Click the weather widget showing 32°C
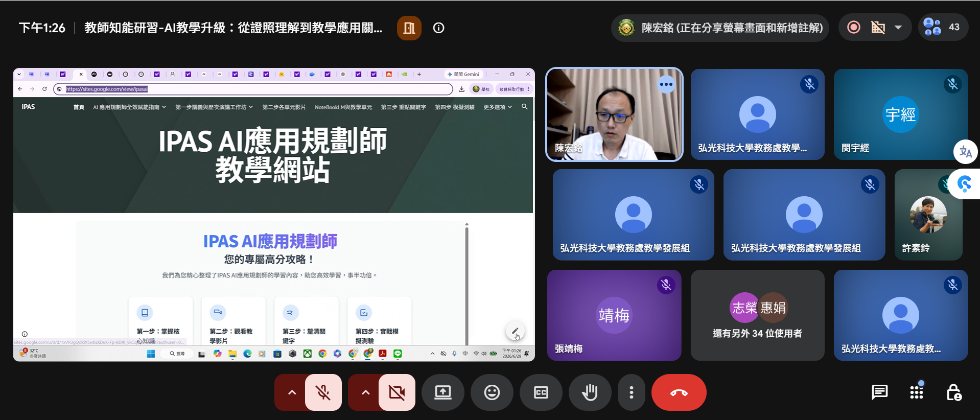The width and height of the screenshot is (980, 420). [33, 353]
